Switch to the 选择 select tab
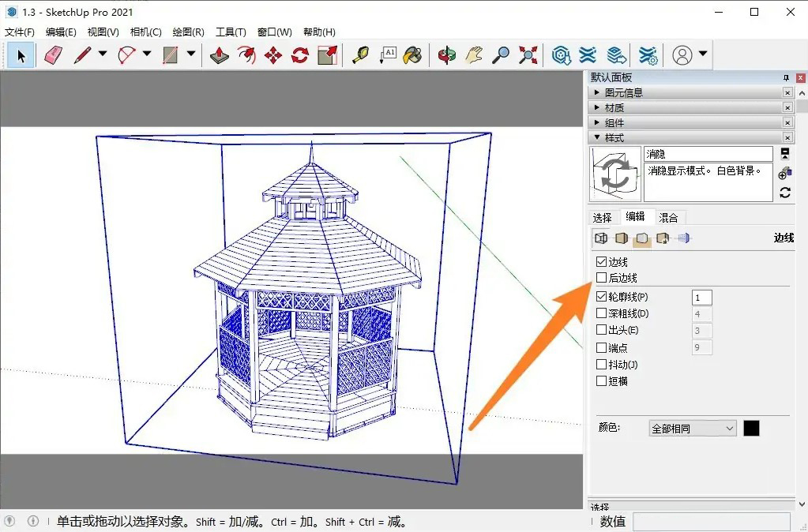 [602, 217]
